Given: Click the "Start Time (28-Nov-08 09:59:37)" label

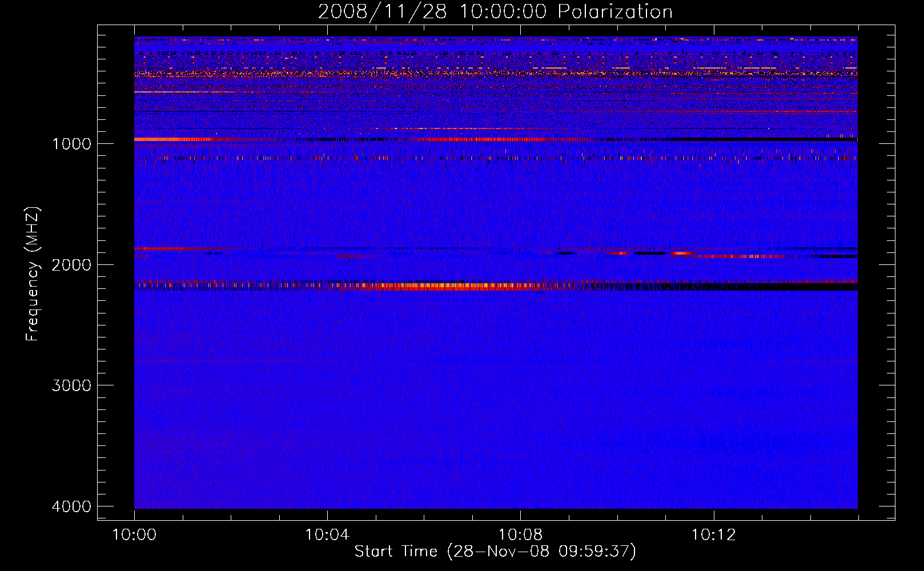Looking at the screenshot, I should tap(495, 552).
